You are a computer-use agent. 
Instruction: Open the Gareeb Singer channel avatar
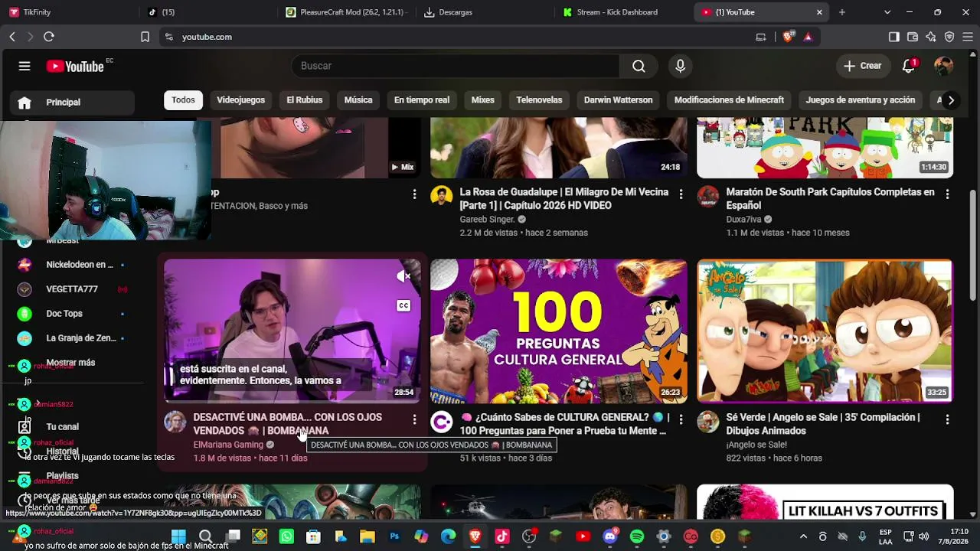pos(442,197)
